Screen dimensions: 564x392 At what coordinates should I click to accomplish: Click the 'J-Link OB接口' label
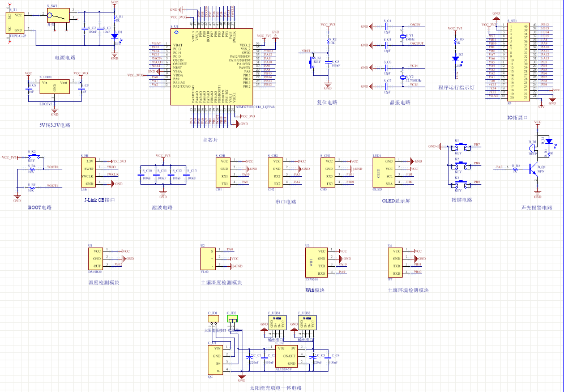coord(100,200)
